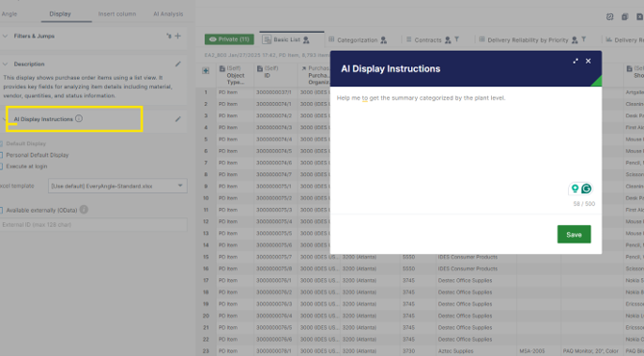
Task: Click the list icon on Basic List tab
Action: click(x=267, y=39)
